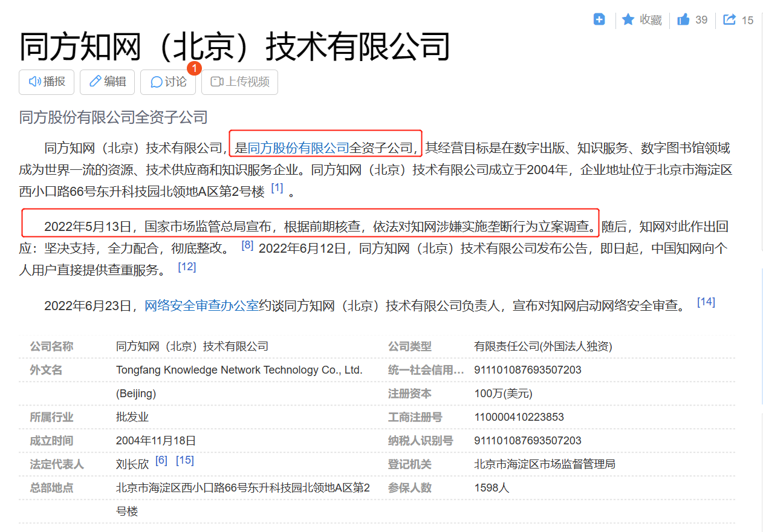Select the 注册资本 label
This screenshot has width=763, height=532.
pos(410,394)
